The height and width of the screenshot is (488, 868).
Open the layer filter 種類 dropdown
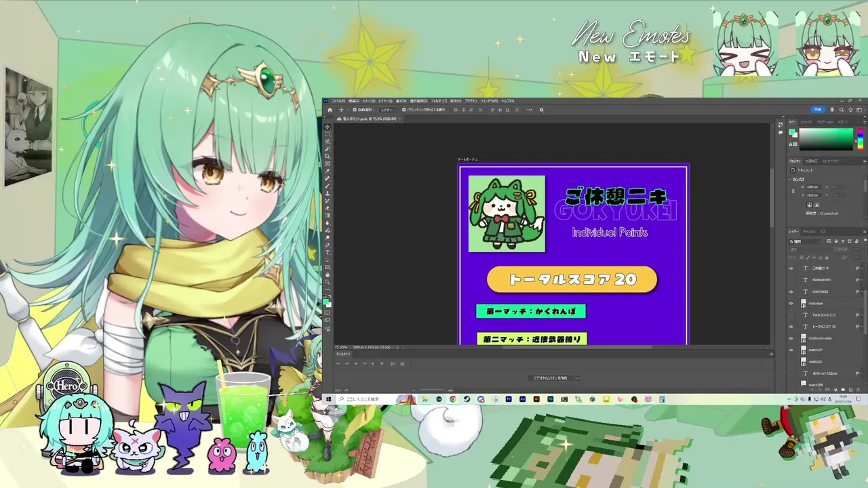click(806, 241)
